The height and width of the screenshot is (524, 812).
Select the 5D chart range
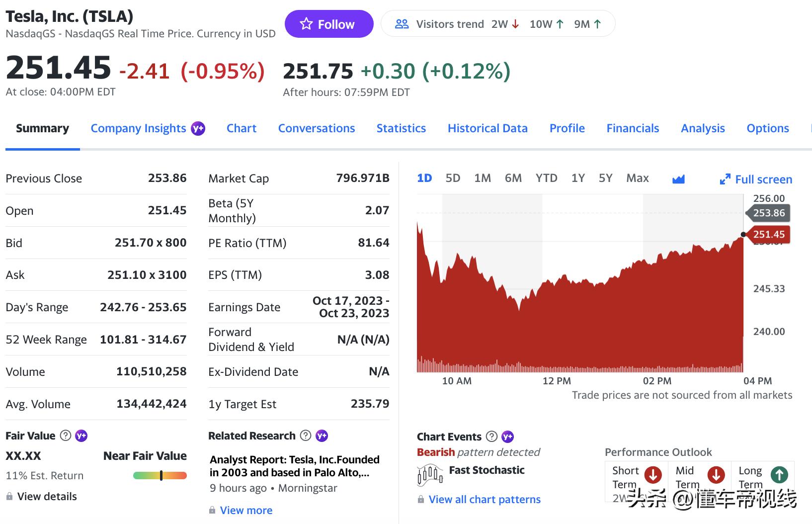(x=453, y=178)
